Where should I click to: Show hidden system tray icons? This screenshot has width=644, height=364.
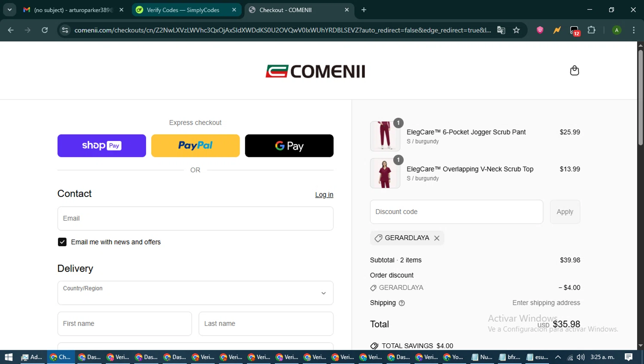(x=558, y=357)
